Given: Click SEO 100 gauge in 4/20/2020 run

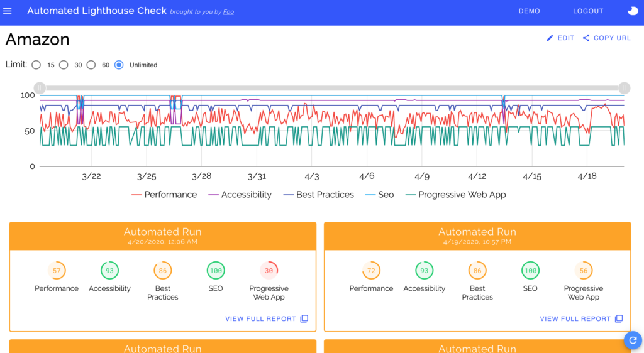Looking at the screenshot, I should (x=216, y=271).
